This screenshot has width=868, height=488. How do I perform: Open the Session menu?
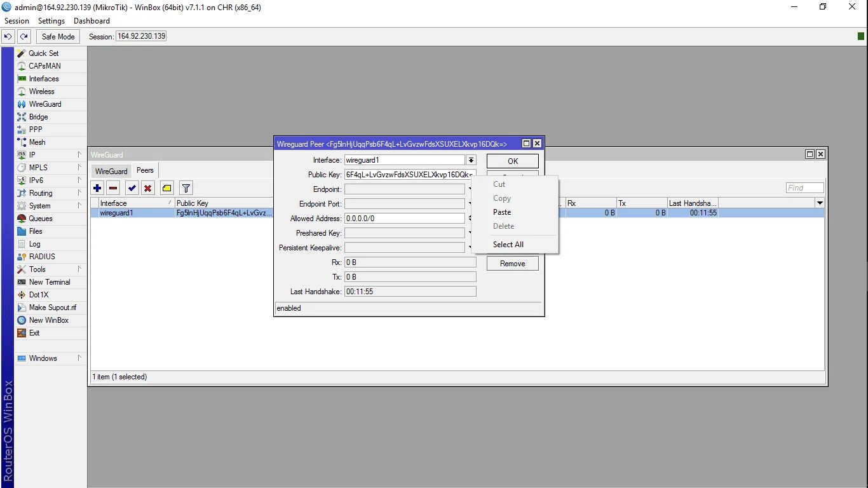pos(17,21)
